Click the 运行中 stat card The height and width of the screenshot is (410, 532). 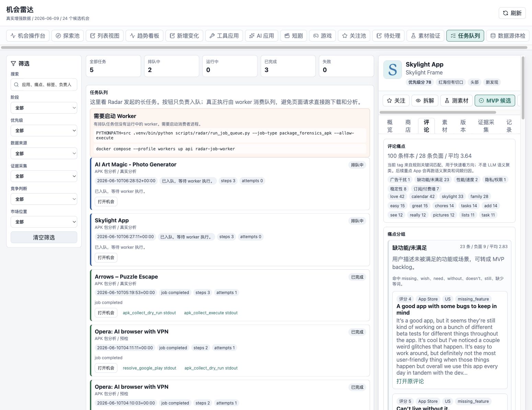[230, 66]
